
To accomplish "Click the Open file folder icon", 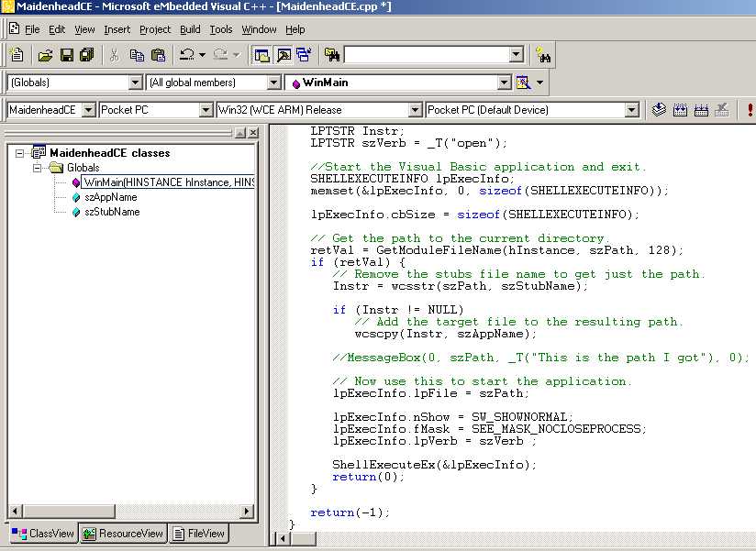I will pyautogui.click(x=45, y=55).
